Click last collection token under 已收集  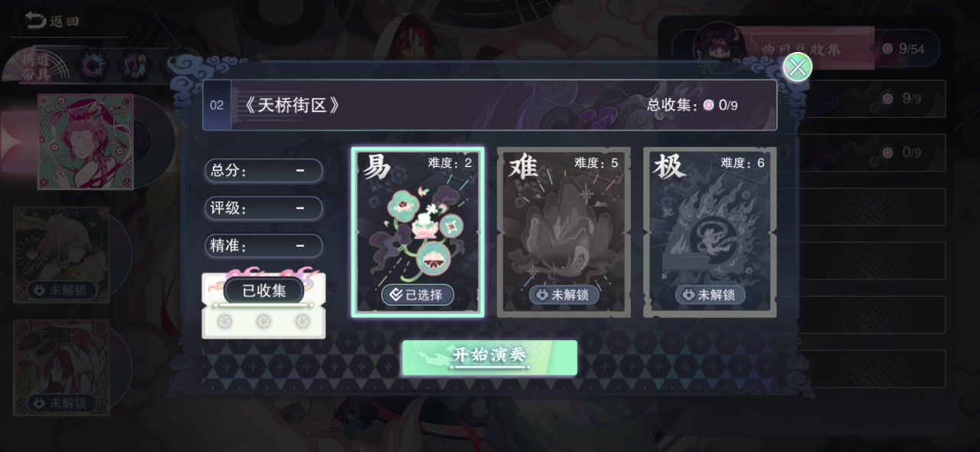pos(302,321)
